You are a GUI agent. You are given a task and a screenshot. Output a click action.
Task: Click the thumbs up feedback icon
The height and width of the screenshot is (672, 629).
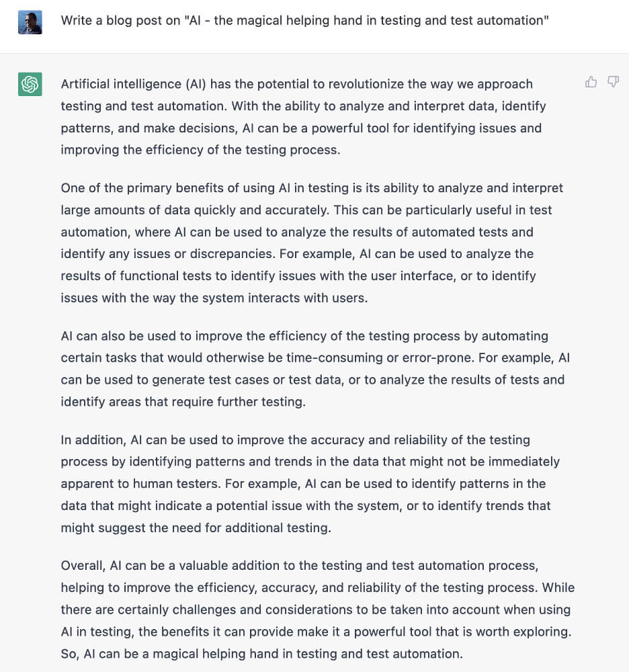coord(591,82)
